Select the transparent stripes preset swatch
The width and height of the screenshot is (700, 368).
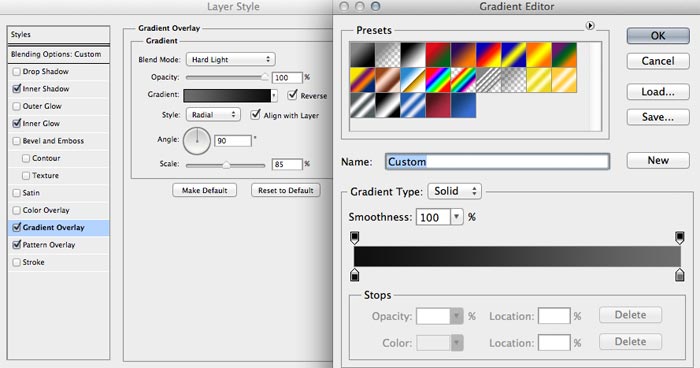[488, 80]
